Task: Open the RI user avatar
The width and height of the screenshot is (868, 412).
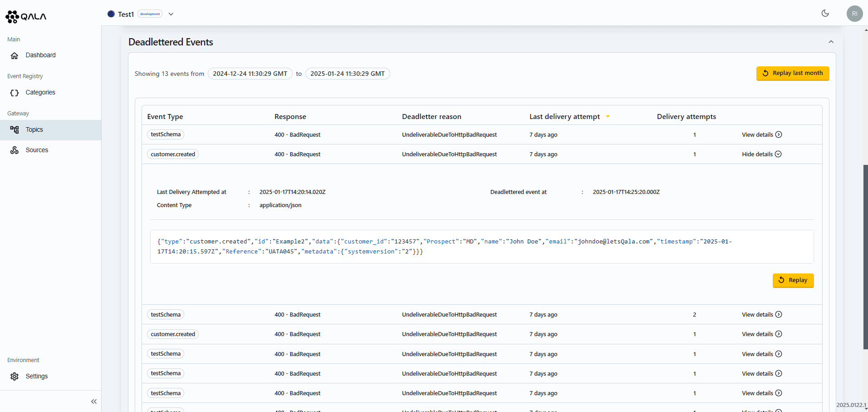Action: pos(854,14)
